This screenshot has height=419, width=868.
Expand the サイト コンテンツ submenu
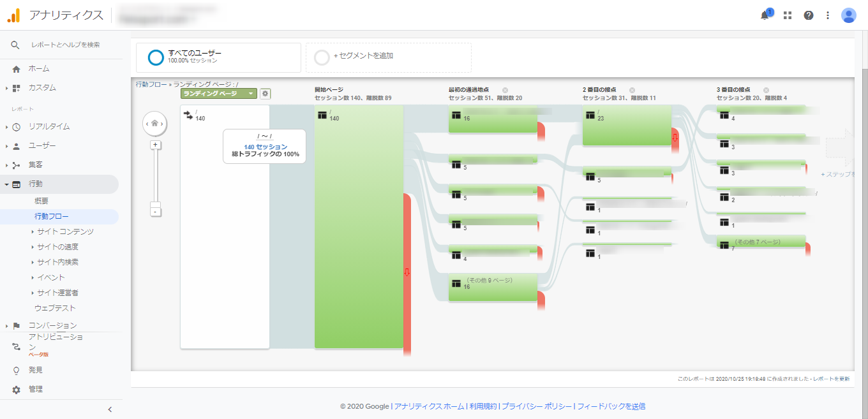(x=33, y=232)
